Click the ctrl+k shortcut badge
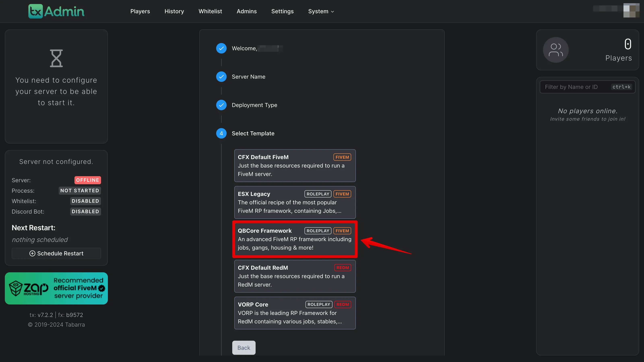The height and width of the screenshot is (362, 644). 621,87
